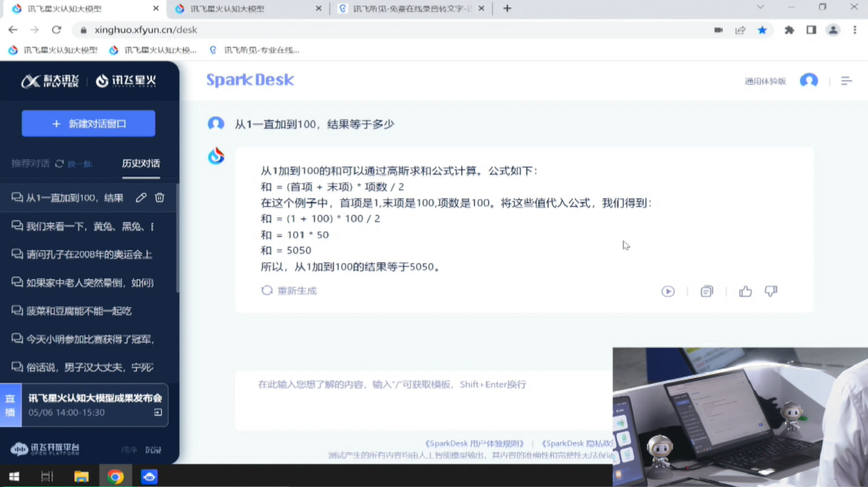
Task: Go back in browser history
Action: [13, 30]
